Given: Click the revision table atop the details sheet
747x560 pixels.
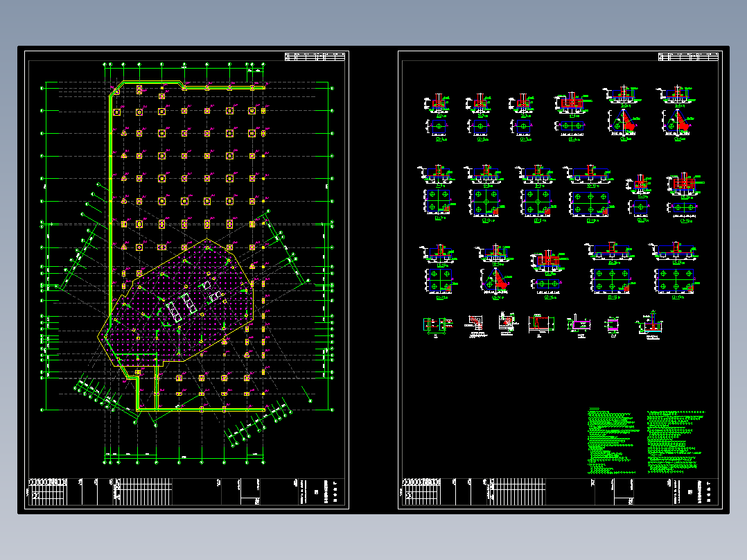Looking at the screenshot, I should click(x=688, y=57).
